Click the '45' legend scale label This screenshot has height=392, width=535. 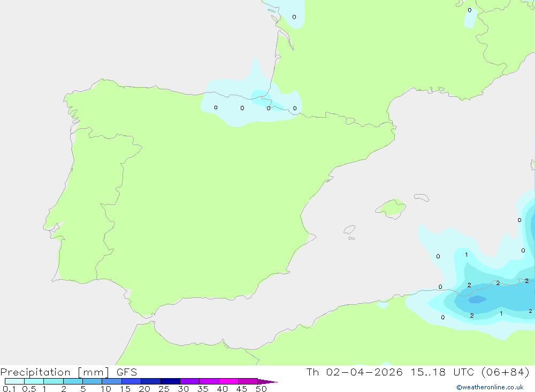coord(242,389)
